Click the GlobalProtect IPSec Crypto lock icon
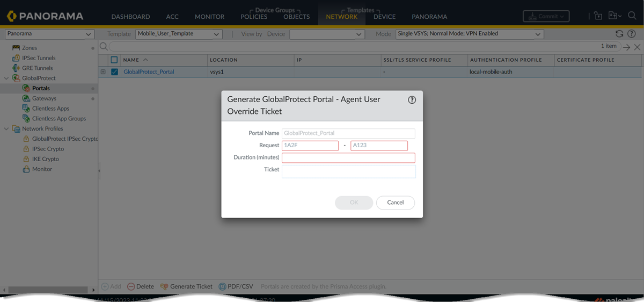This screenshot has width=644, height=302. [x=26, y=139]
